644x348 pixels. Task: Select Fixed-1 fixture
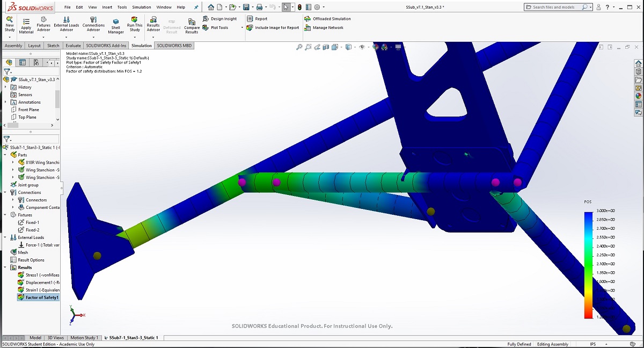(28, 222)
